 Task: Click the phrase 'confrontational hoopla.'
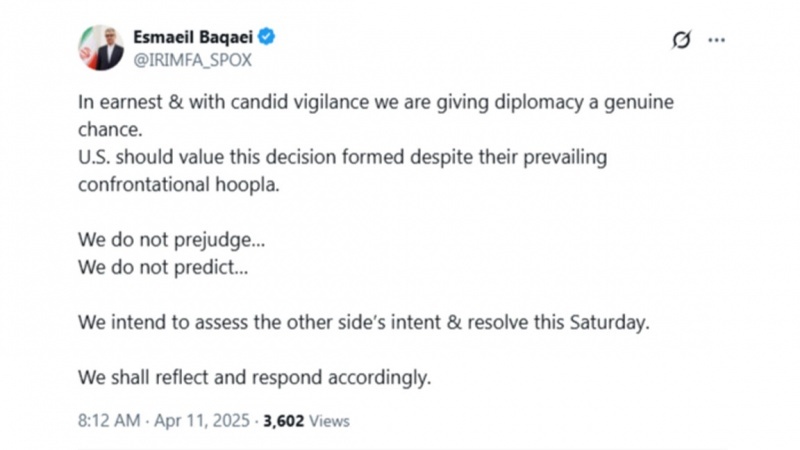179,185
